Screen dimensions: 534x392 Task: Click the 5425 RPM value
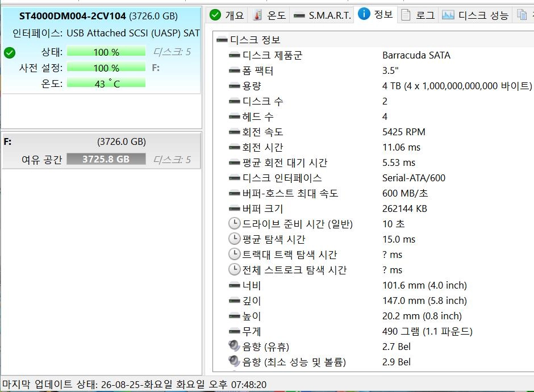tap(403, 132)
